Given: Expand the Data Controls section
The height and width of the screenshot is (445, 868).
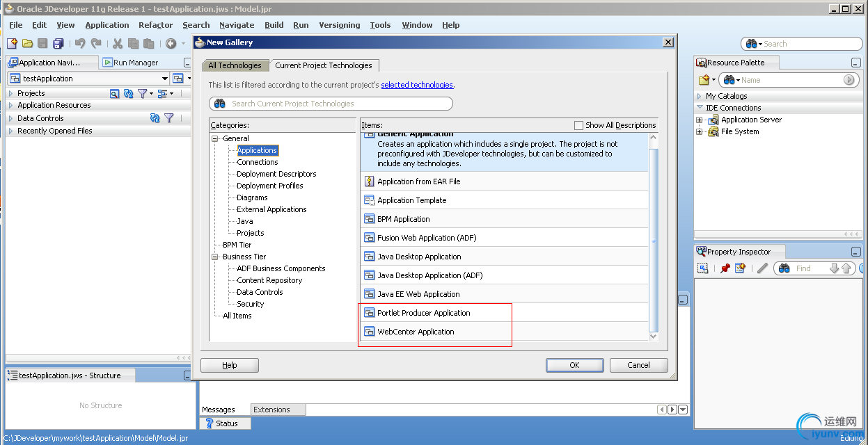Looking at the screenshot, I should (10, 118).
